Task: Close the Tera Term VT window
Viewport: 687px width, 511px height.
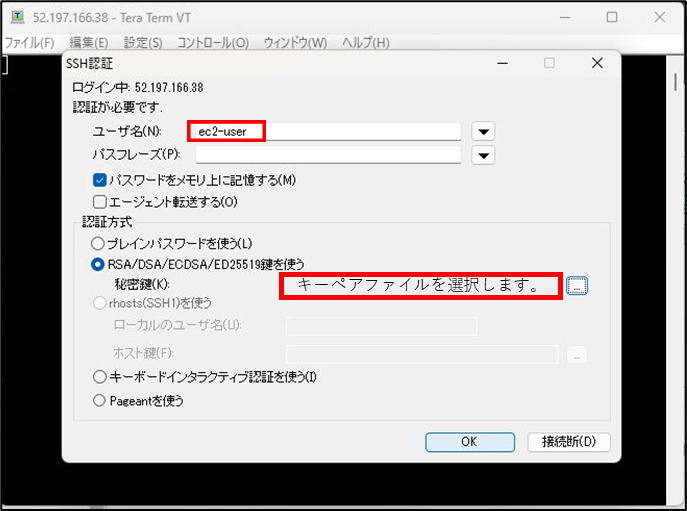Action: coord(660,18)
